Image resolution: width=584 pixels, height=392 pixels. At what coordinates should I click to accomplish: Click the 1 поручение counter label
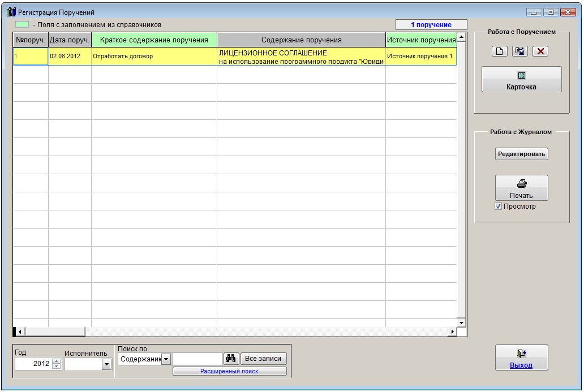431,24
